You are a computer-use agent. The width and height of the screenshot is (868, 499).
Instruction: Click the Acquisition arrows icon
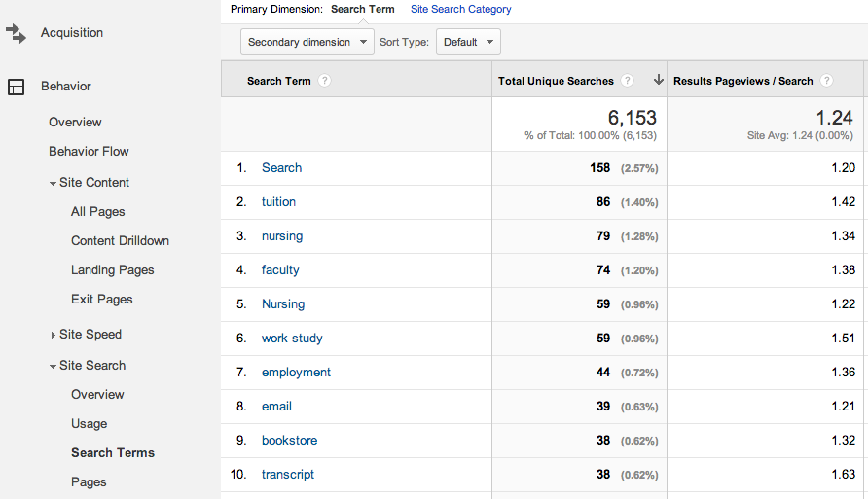(x=16, y=33)
